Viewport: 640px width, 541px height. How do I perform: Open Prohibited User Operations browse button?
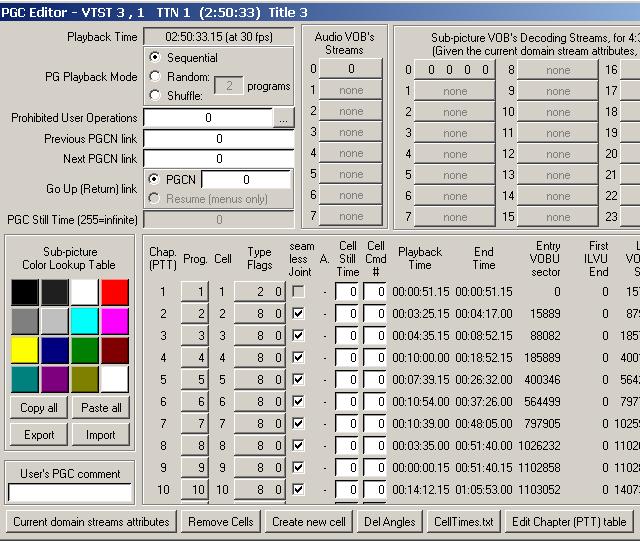click(x=283, y=118)
